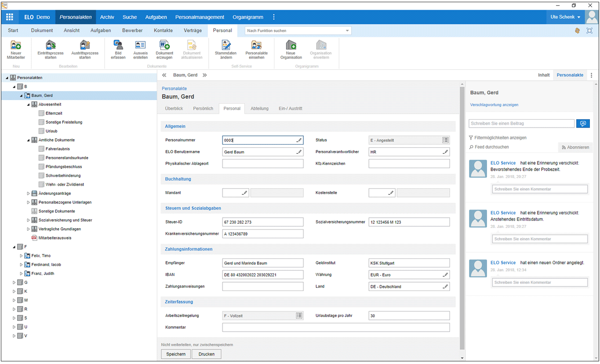This screenshot has height=364, width=600.
Task: Click the bug icon beside fullscreen
Action: click(578, 31)
